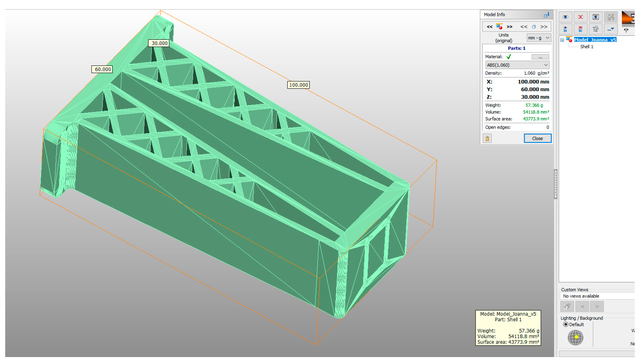Image resolution: width=643 pixels, height=364 pixels.
Task: Go to the previous model arrow
Action: pos(489,27)
